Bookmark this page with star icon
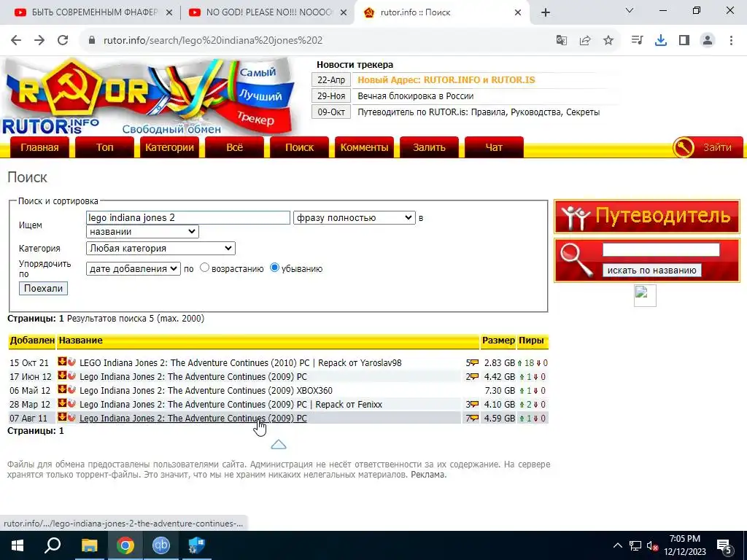Image resolution: width=747 pixels, height=560 pixels. point(608,41)
